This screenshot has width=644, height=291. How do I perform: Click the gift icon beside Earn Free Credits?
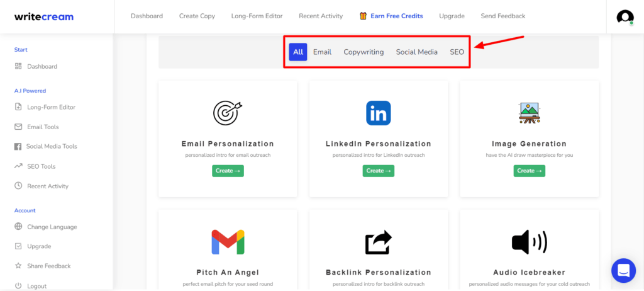(x=363, y=16)
